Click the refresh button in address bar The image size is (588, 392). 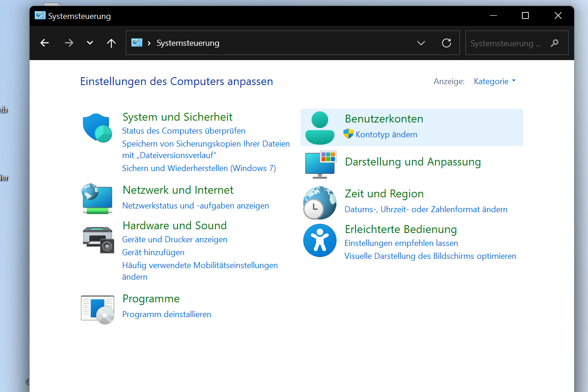tap(447, 43)
